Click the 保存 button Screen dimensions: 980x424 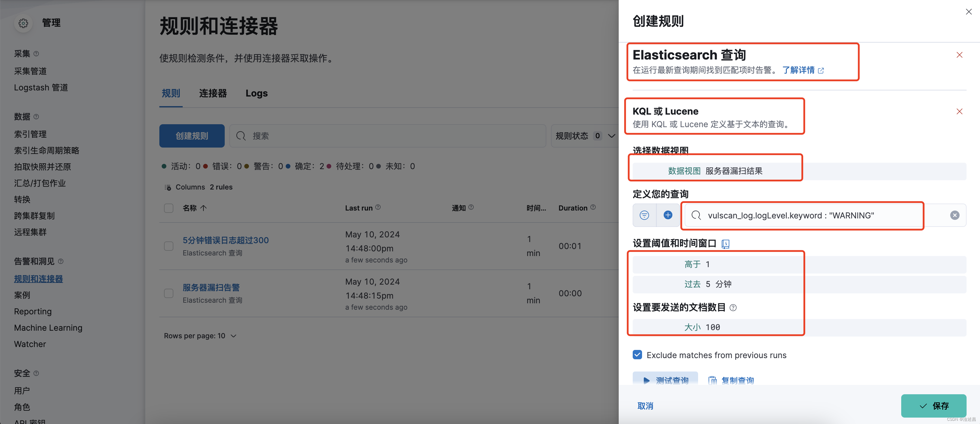(x=934, y=406)
